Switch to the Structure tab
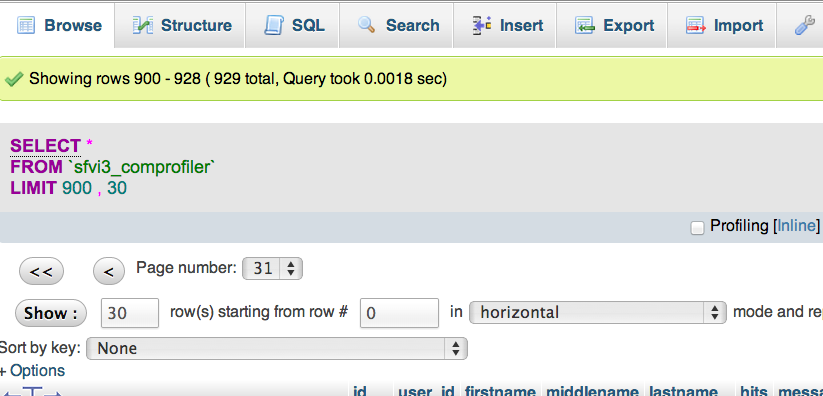Viewport: 823px width, 396px height. click(x=180, y=26)
